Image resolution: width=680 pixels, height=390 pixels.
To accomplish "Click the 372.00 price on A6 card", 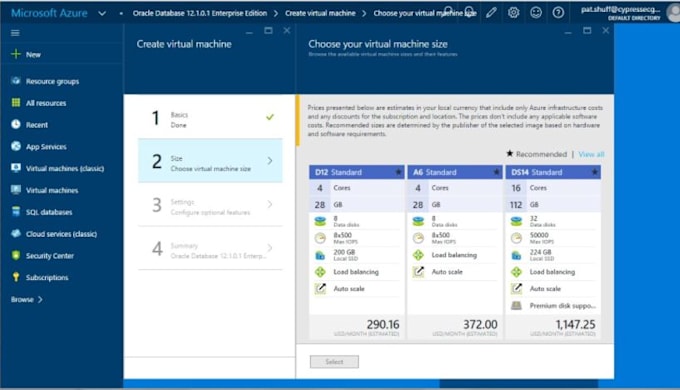I will coord(480,324).
